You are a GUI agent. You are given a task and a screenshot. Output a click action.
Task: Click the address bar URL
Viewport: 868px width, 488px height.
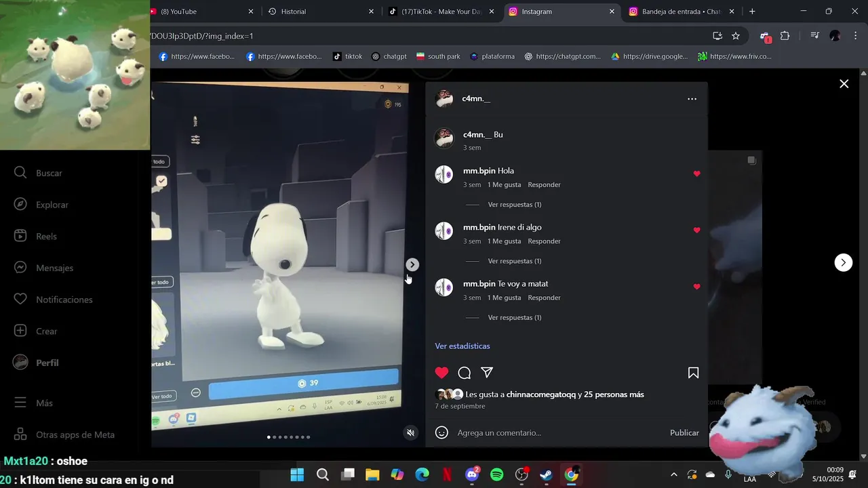tap(427, 36)
